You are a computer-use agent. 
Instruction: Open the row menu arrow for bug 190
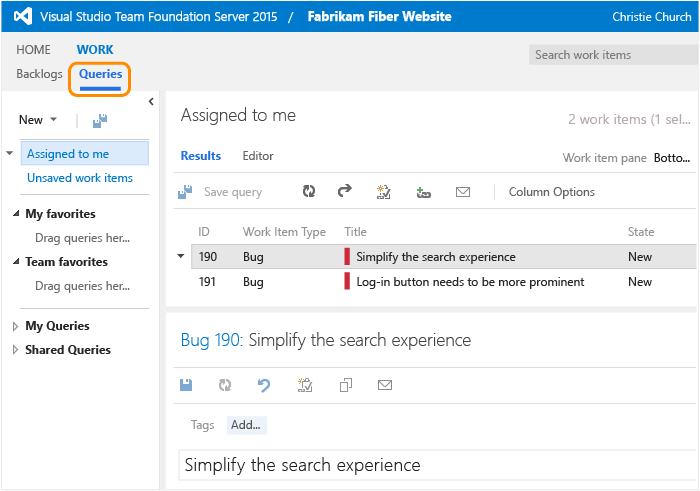(181, 256)
